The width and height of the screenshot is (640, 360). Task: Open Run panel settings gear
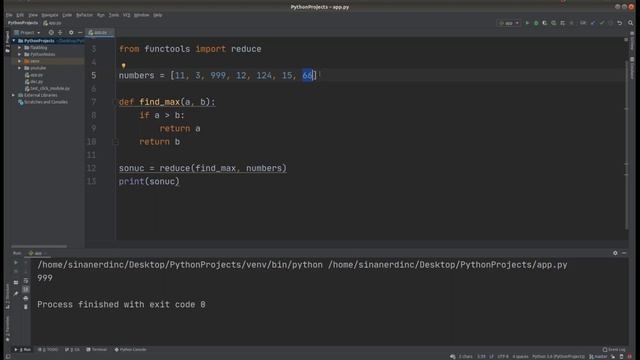click(x=615, y=253)
